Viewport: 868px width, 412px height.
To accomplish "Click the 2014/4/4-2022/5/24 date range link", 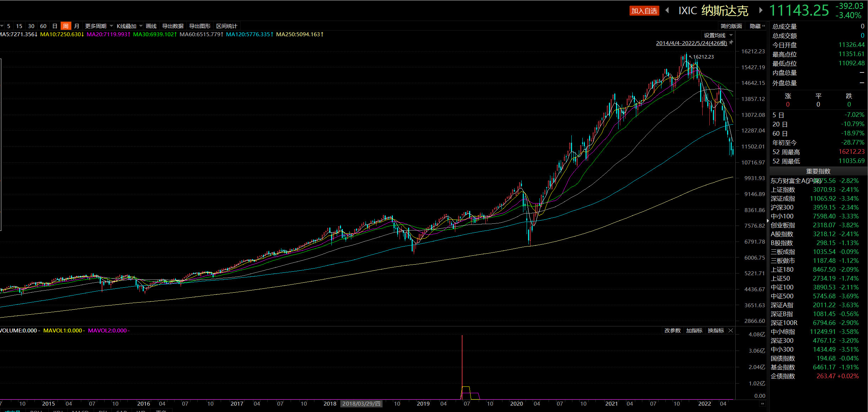I will (691, 43).
